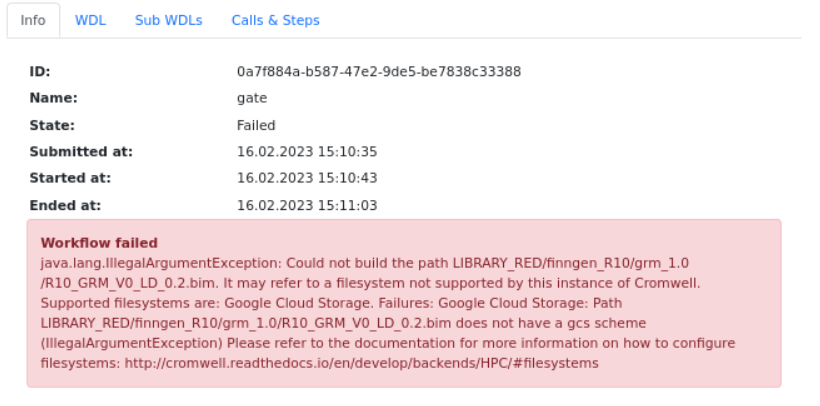
Task: Click the "State:" field label
Action: tap(52, 125)
